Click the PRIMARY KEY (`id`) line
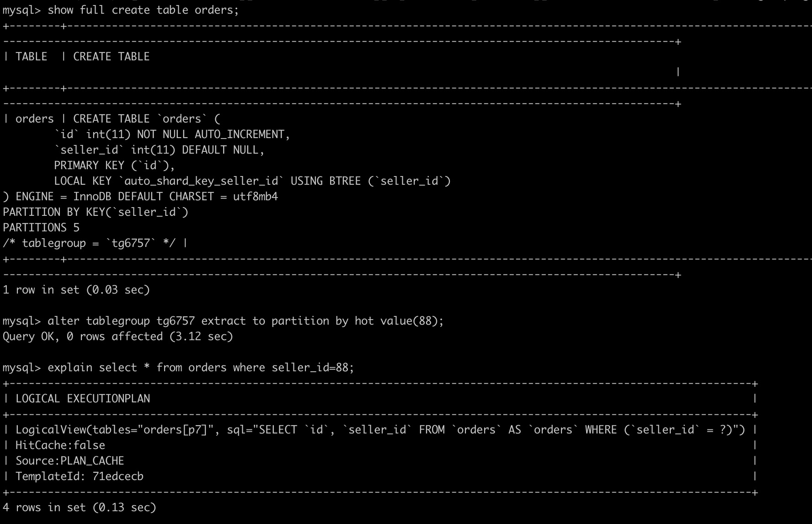 click(x=114, y=166)
